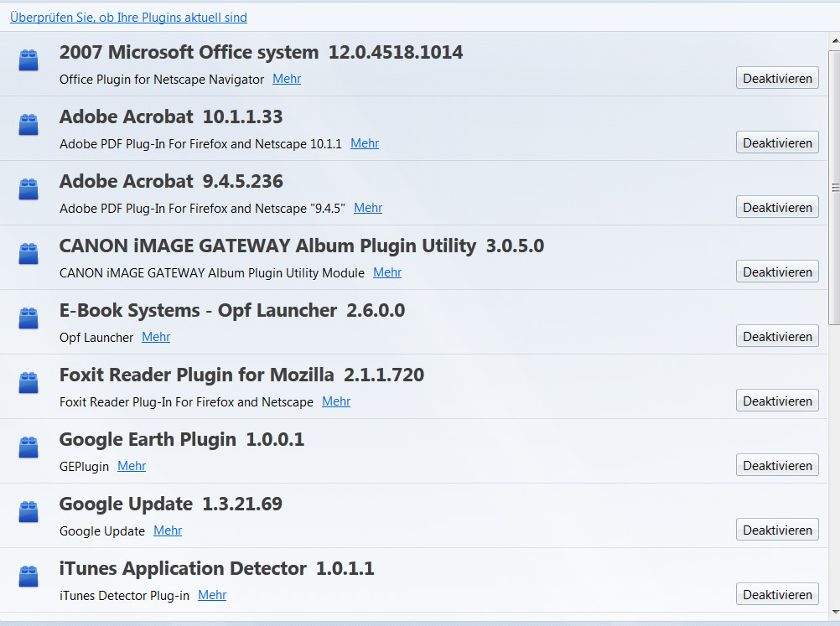The height and width of the screenshot is (626, 840).
Task: Deactivate E-Book Systems Opf Launcher plugin
Action: pyautogui.click(x=777, y=336)
